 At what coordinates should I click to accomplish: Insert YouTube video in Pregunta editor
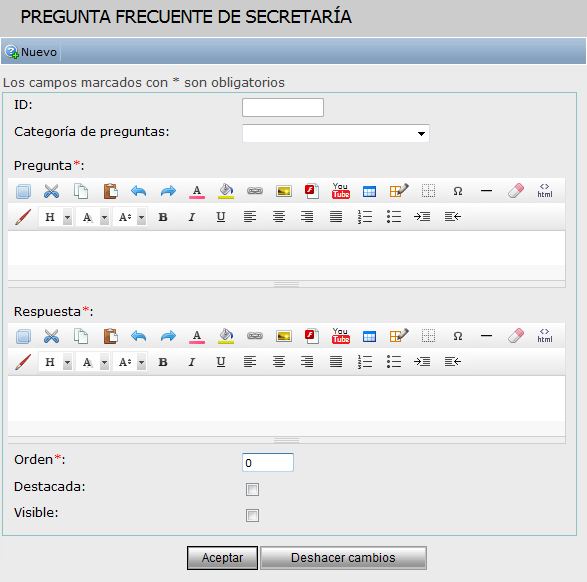tap(341, 191)
